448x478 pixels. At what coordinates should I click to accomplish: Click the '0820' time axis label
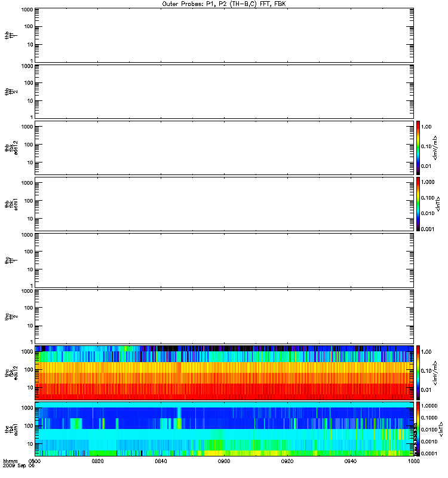point(97,461)
